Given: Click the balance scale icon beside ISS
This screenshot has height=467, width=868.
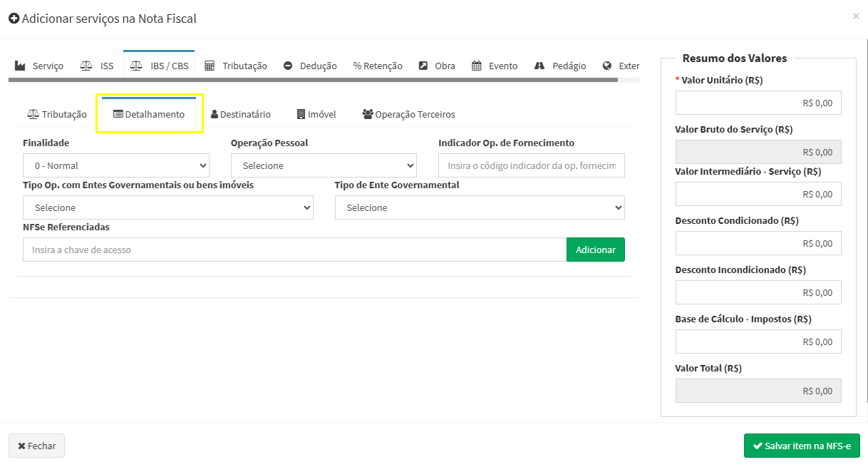Looking at the screenshot, I should tap(86, 66).
